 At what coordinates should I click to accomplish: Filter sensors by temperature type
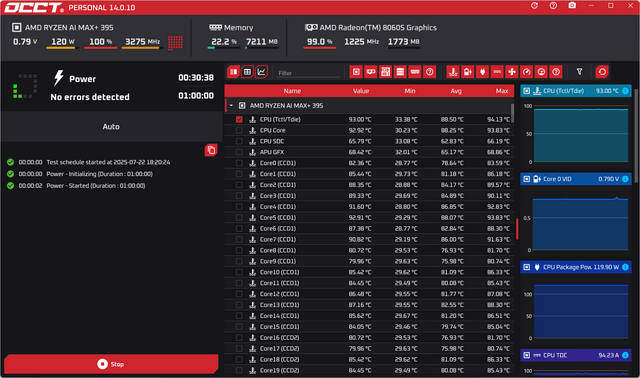453,72
